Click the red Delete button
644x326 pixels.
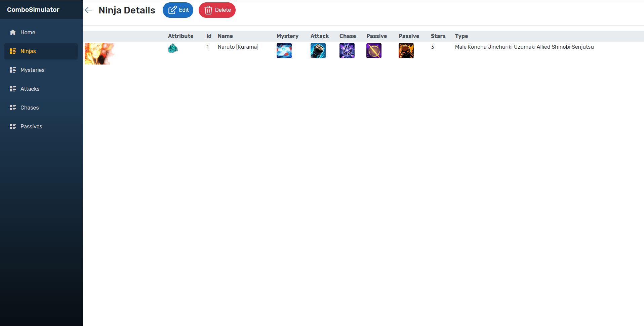point(217,10)
